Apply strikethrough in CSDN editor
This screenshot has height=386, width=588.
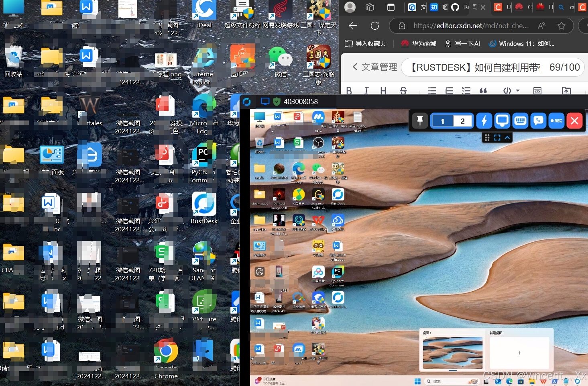403,91
